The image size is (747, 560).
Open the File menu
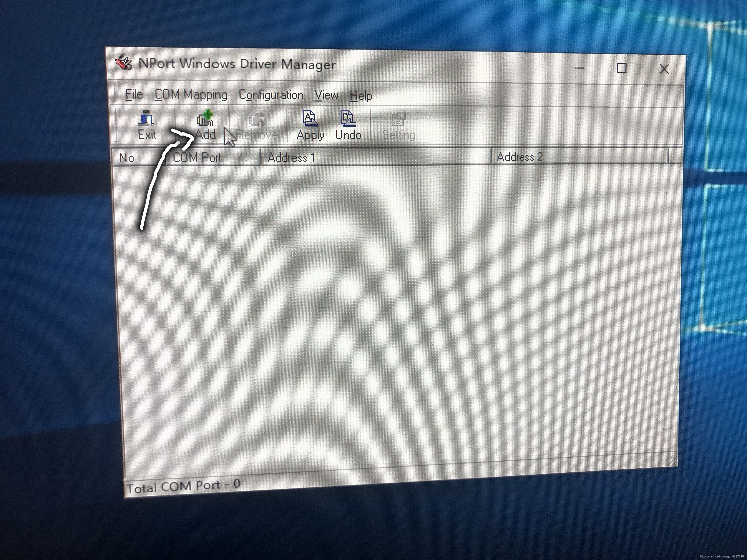(134, 95)
